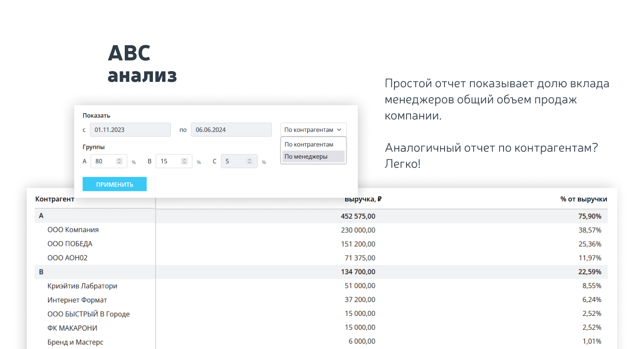Click the «% от выручки» column header
This screenshot has width=644, height=349.
[583, 200]
